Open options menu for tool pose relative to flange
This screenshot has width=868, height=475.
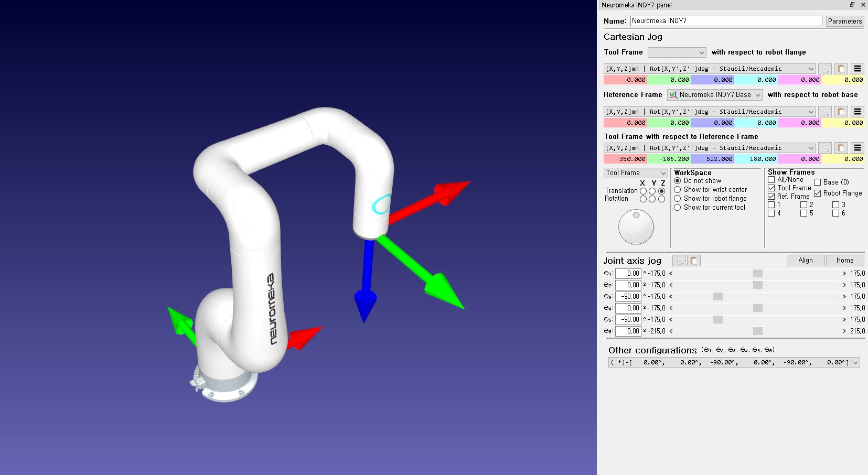(x=858, y=69)
